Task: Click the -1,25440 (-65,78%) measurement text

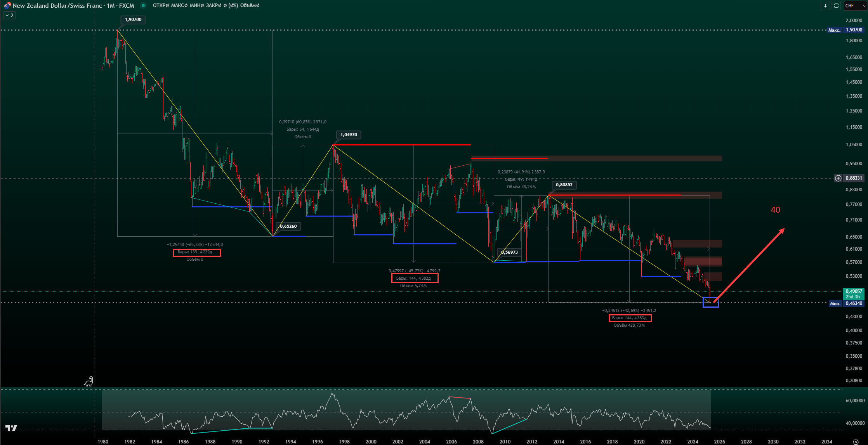Action: (195, 244)
